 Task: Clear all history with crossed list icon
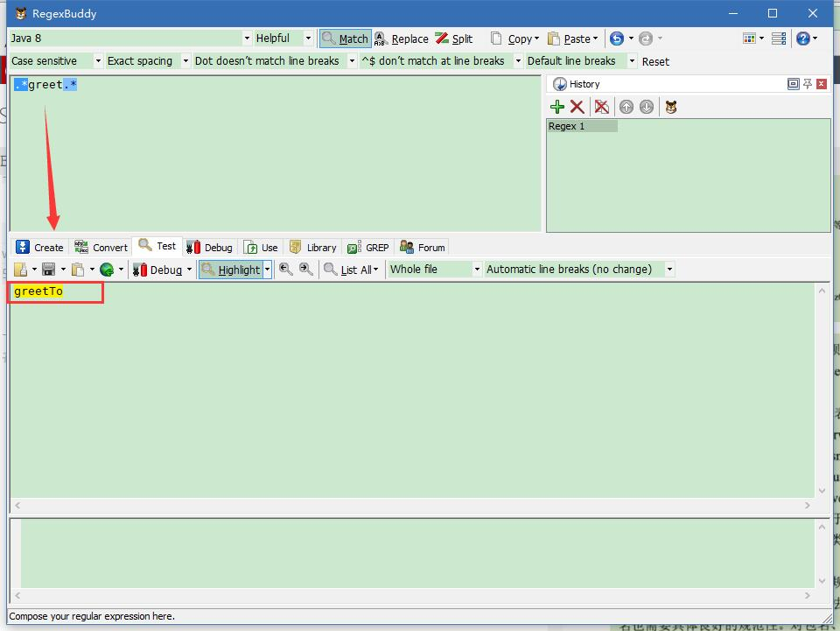pyautogui.click(x=602, y=107)
